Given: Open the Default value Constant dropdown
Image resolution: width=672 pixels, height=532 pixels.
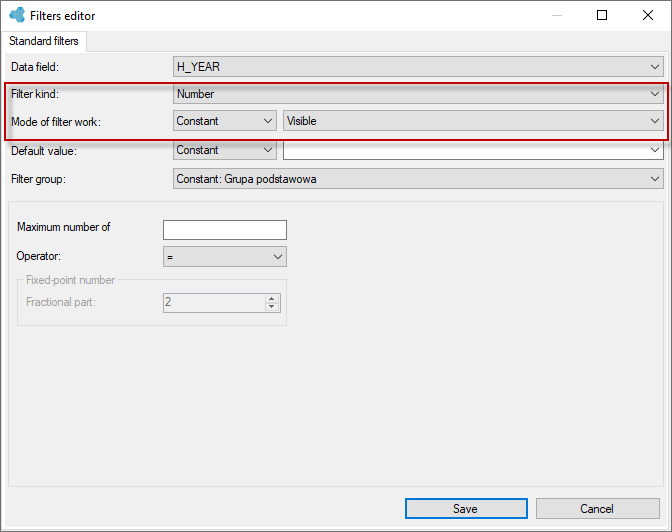Looking at the screenshot, I should (225, 150).
